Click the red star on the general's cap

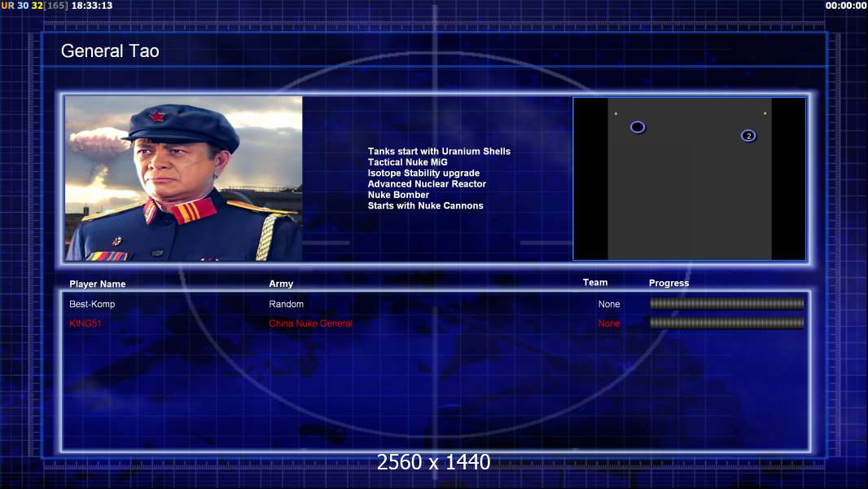coord(157,117)
